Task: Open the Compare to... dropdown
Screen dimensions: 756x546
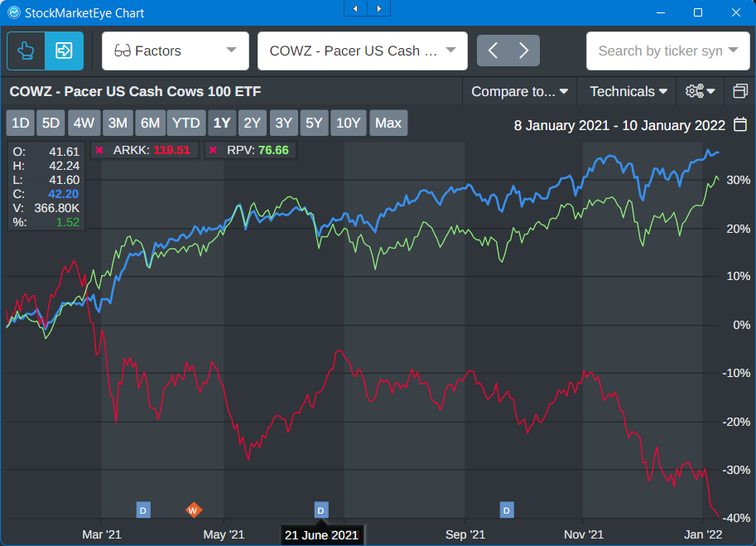Action: coord(519,91)
